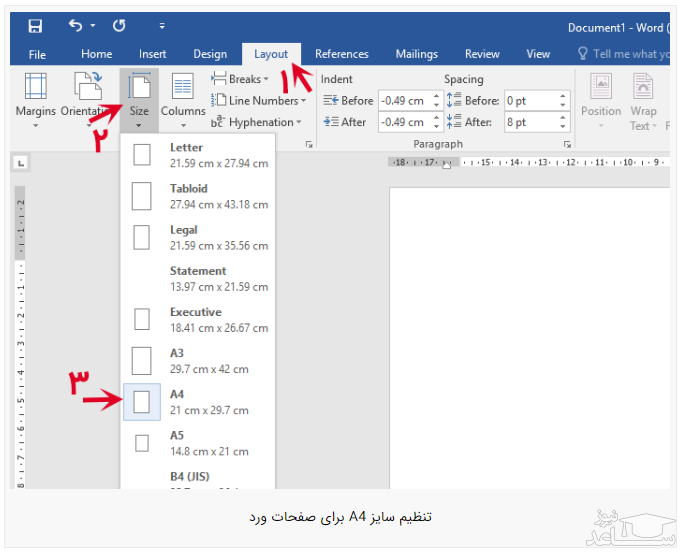
Task: Click the Indent Before value field
Action: tap(409, 101)
